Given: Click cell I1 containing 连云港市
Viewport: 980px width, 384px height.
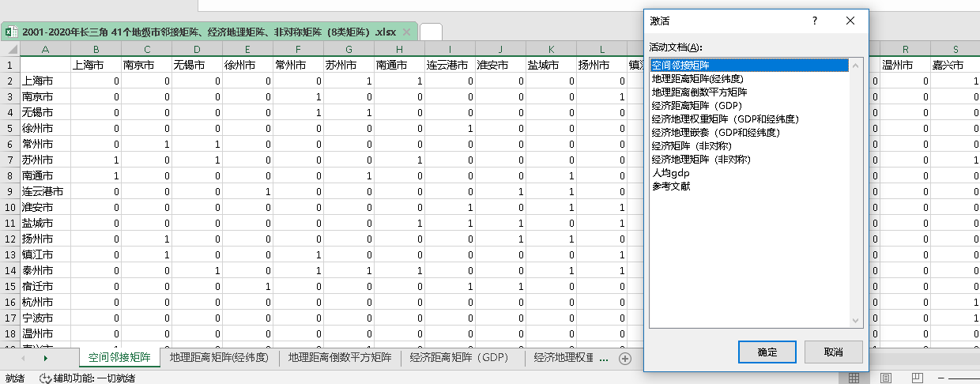Looking at the screenshot, I should [450, 65].
